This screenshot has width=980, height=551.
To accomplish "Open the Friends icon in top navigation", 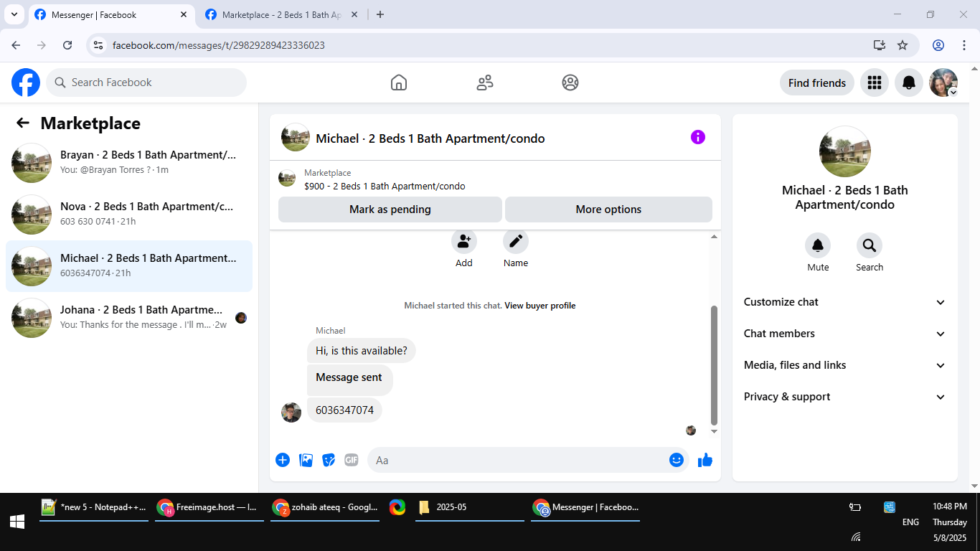I will (485, 83).
